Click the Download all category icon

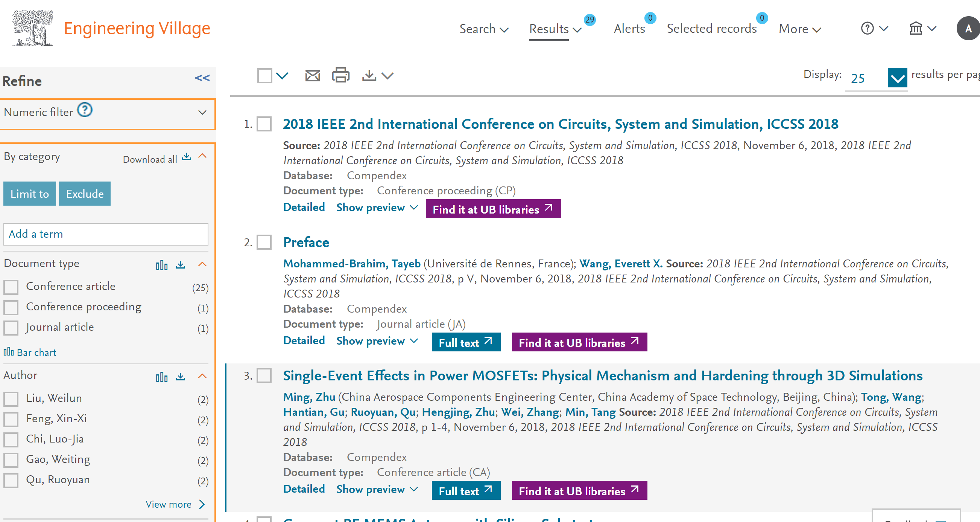[187, 157]
